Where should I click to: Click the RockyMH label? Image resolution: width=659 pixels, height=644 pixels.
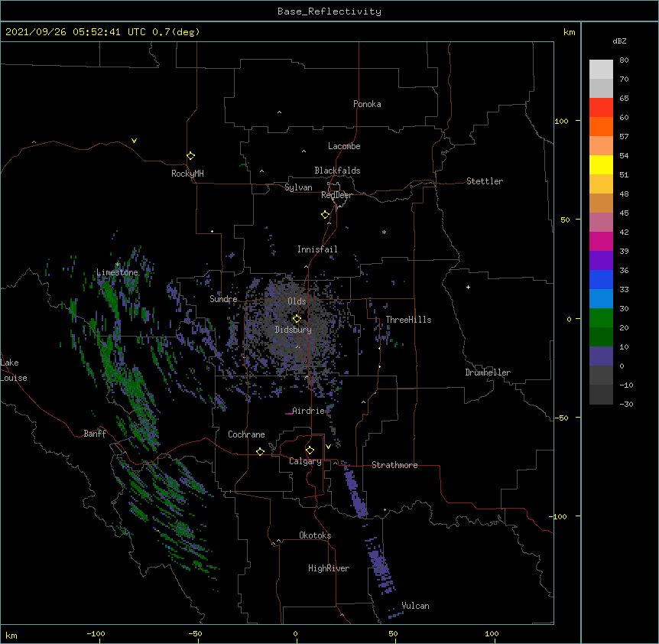click(187, 174)
